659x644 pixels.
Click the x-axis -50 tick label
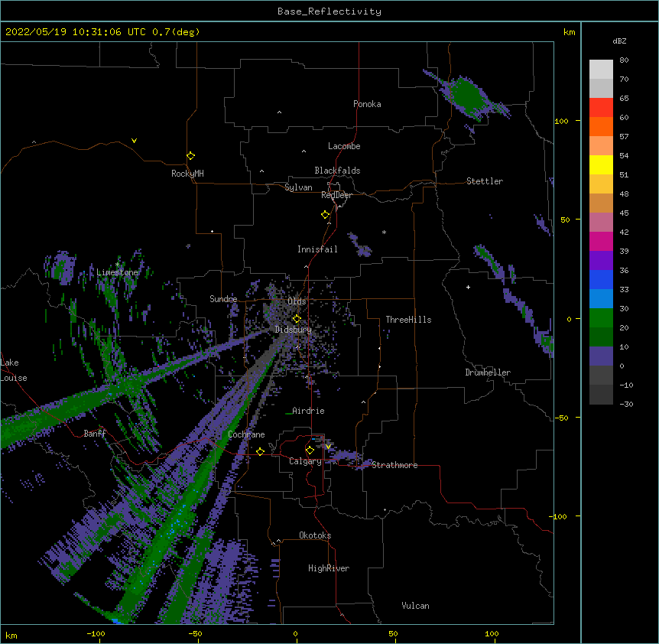[x=195, y=633]
